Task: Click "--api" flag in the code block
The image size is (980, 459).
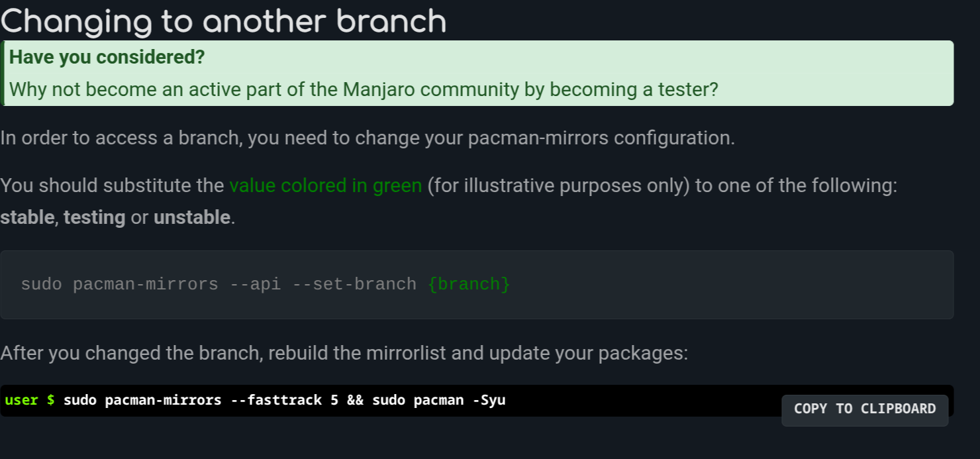Action: coord(255,284)
